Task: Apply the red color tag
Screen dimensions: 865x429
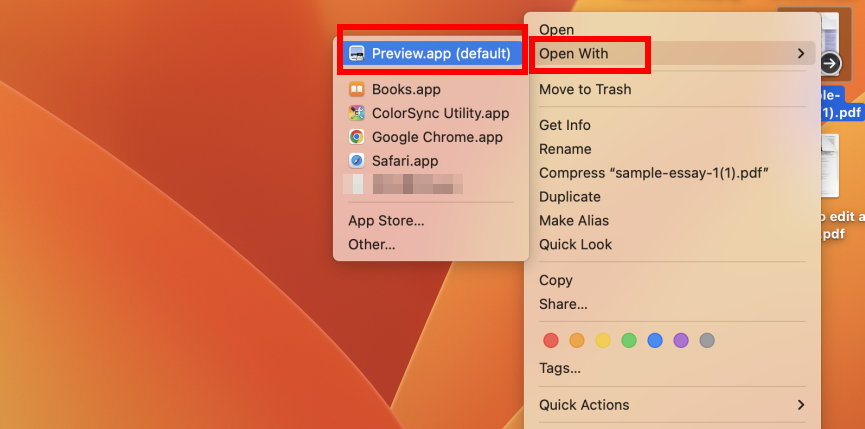Action: pos(550,341)
